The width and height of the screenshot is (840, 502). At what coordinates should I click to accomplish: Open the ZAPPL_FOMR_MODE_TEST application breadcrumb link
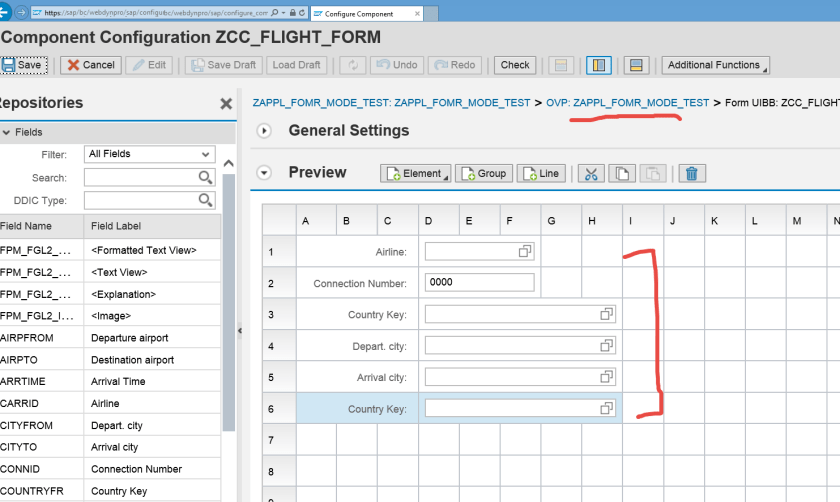click(x=391, y=103)
